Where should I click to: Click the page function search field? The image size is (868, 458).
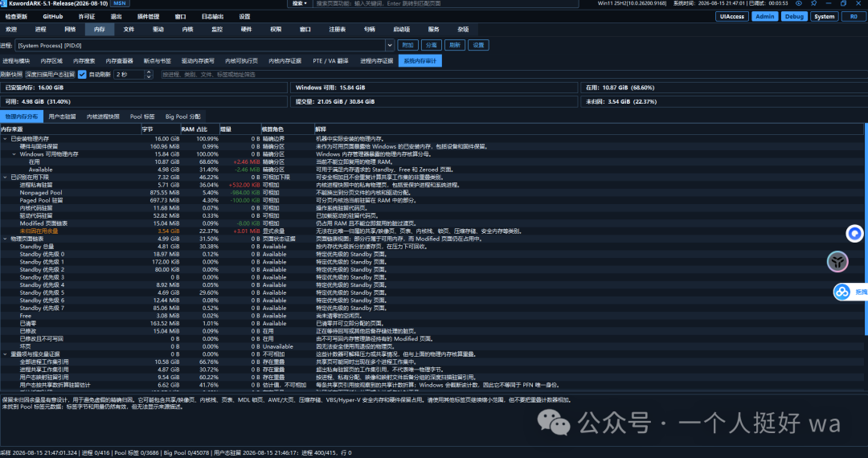point(445,3)
